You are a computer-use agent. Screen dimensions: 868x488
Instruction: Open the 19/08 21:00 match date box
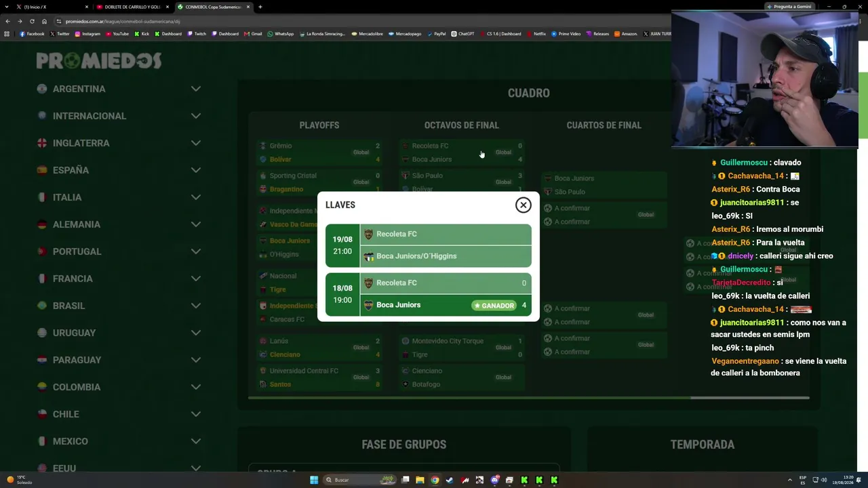(x=342, y=245)
